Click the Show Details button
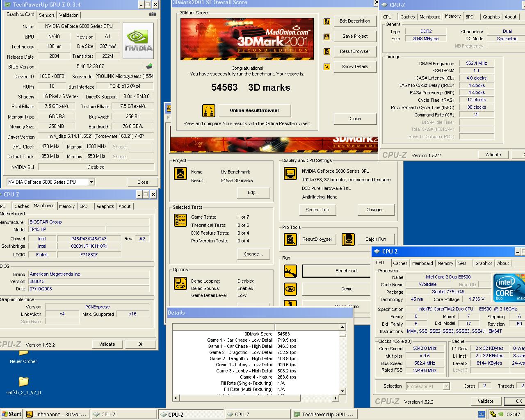The height and width of the screenshot is (420, 525). (355, 67)
